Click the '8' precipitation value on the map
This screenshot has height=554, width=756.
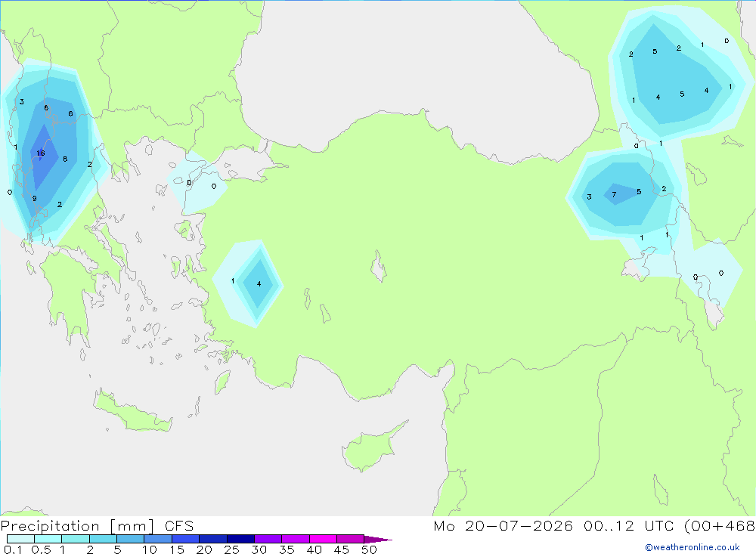[x=65, y=159]
